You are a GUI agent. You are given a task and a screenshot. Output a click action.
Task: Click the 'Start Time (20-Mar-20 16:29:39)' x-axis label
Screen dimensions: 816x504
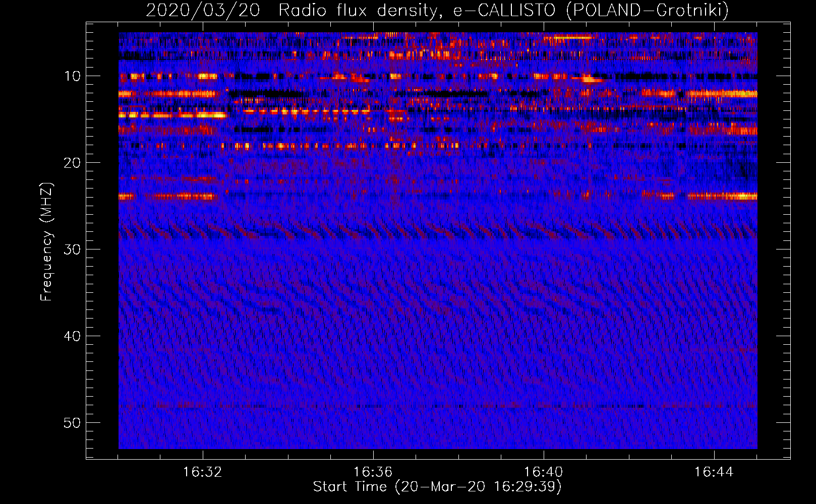437,487
